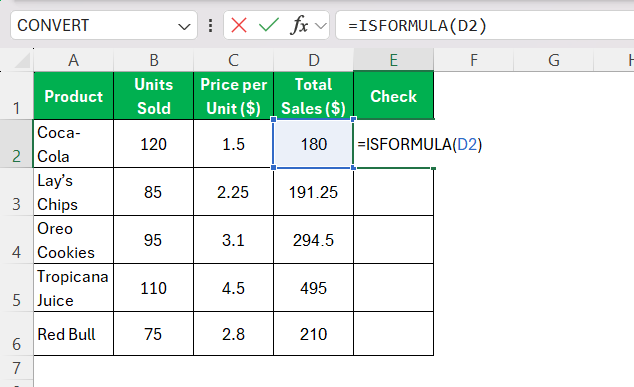This screenshot has width=634, height=387.
Task: Select column G header
Action: pos(554,60)
